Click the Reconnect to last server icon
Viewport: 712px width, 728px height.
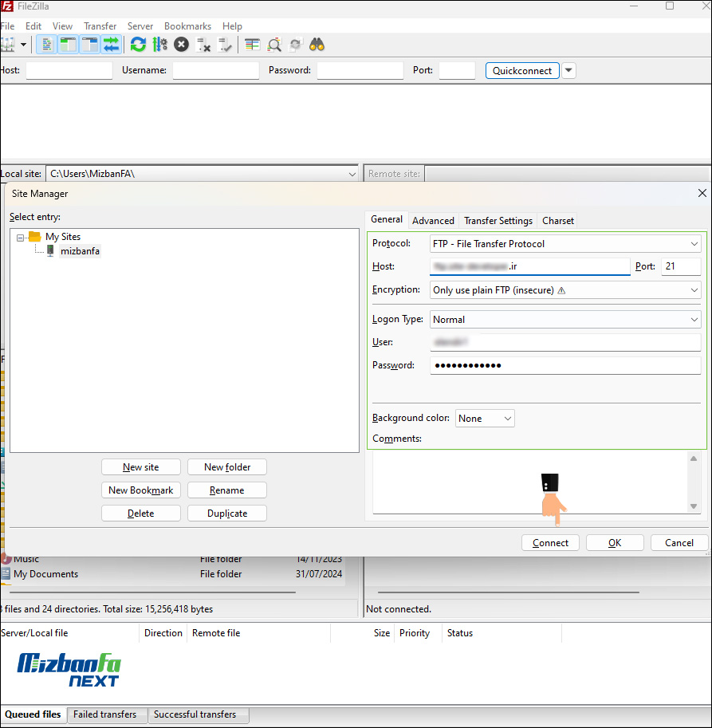tap(225, 45)
